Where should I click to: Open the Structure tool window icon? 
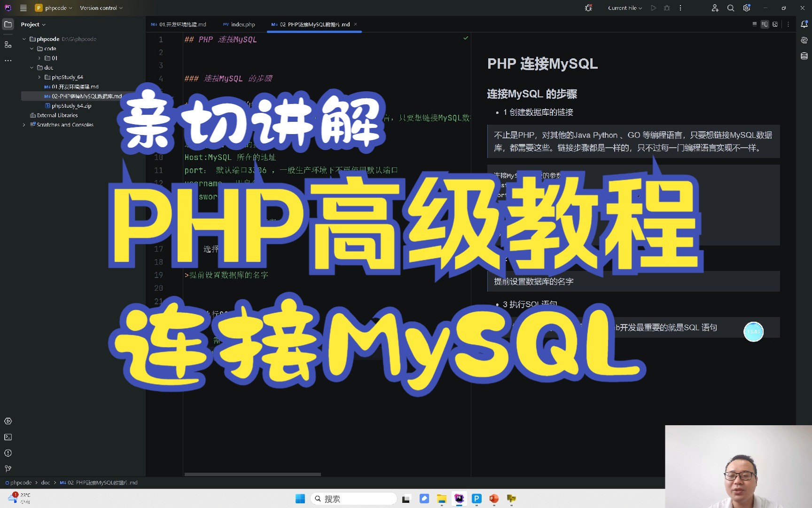click(x=8, y=45)
